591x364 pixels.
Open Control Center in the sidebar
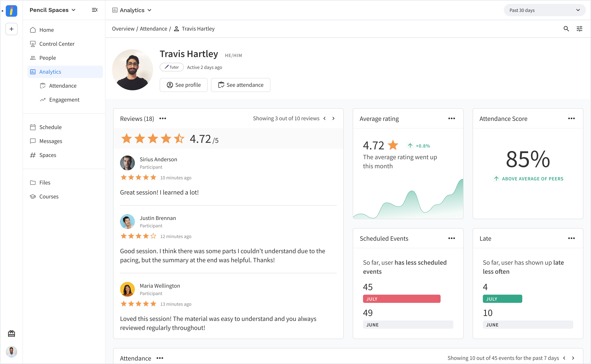coord(65,44)
